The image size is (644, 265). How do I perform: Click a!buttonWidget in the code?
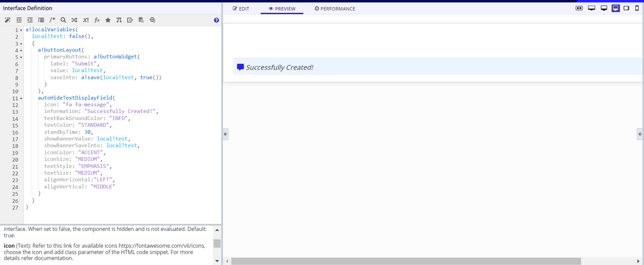point(115,57)
